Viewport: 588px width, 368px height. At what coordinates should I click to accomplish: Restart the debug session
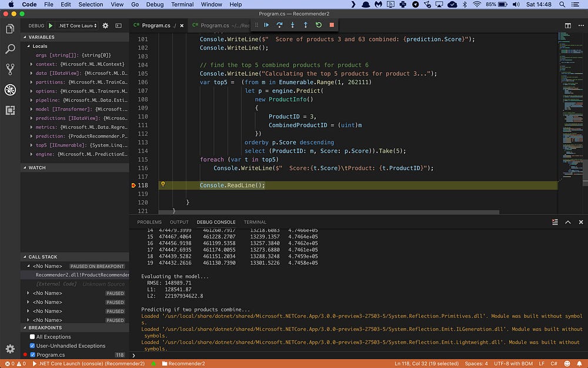(319, 25)
